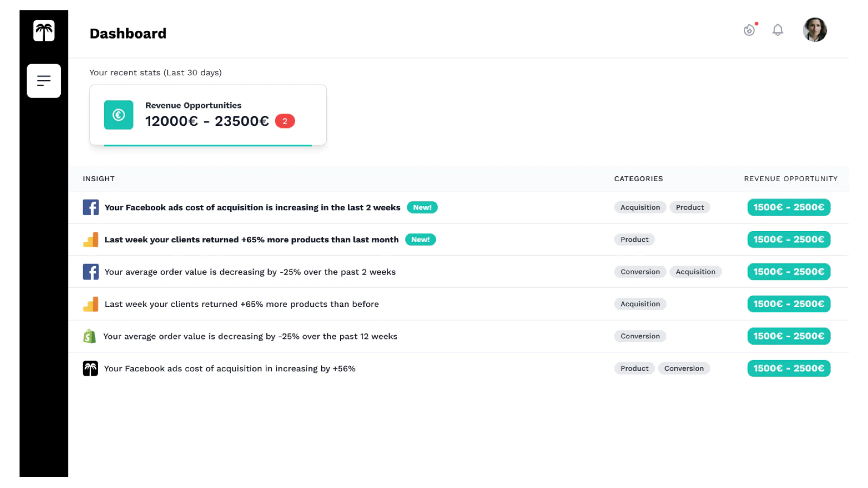Viewport: 868px width, 488px height.
Task: Click the REVENUE OPPORTUNITY column header
Action: pyautogui.click(x=791, y=179)
